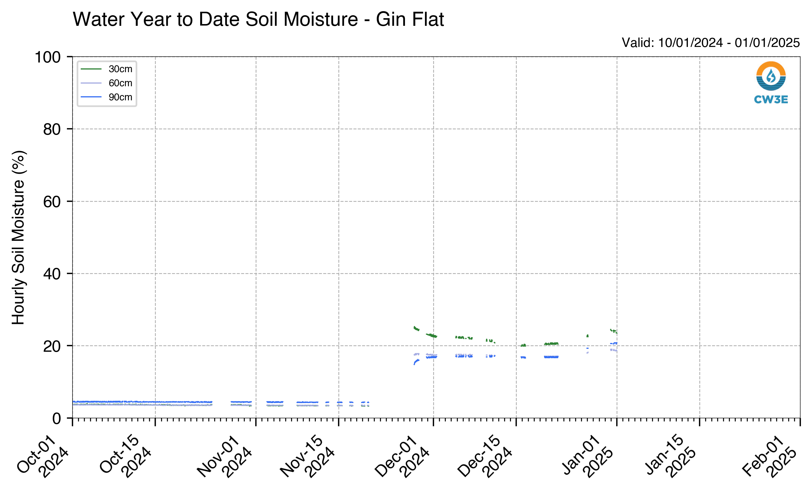Click the 60 y-axis tick label
Viewport: 812px width, 504px height.
52,202
